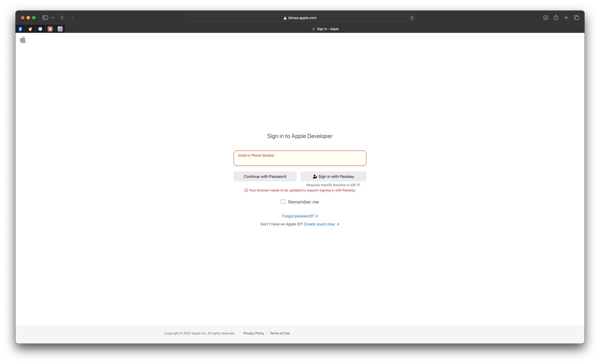
Task: Go back to the previous page
Action: (62, 18)
